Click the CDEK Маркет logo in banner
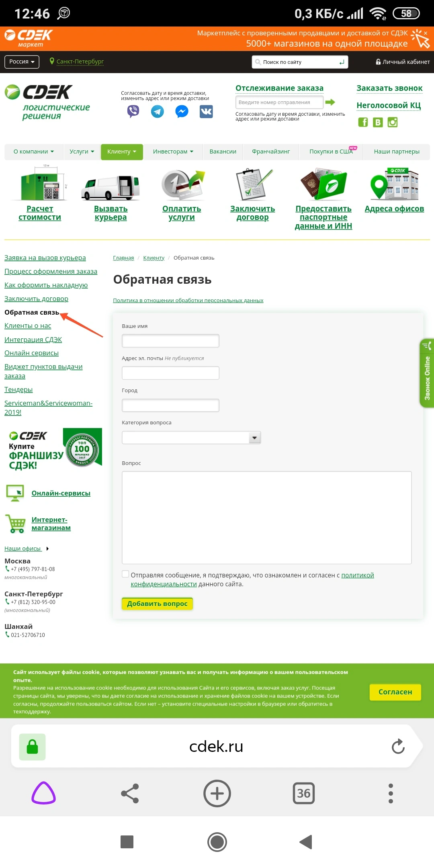The width and height of the screenshot is (434, 868). (29, 38)
